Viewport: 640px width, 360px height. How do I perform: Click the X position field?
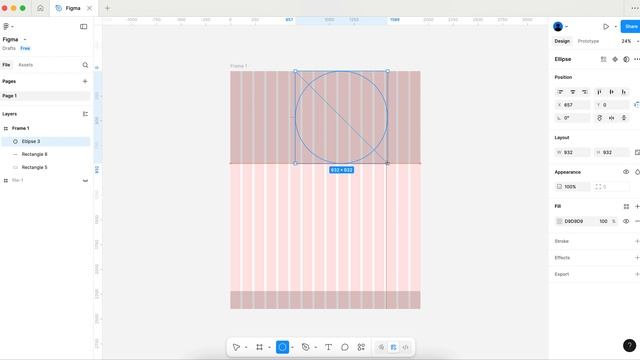(573, 105)
